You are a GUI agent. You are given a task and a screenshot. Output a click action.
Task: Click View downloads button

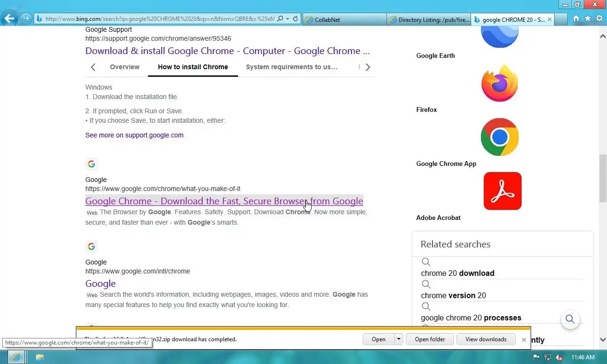coord(486,339)
